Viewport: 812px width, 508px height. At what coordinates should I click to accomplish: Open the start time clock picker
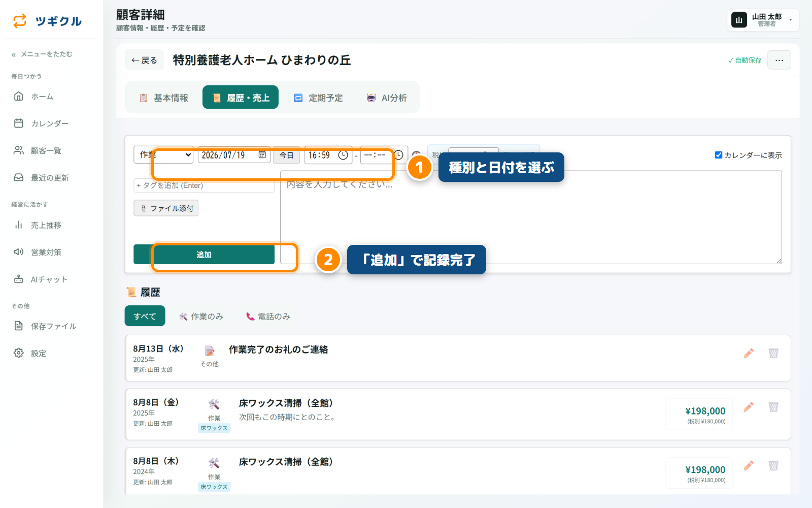pos(343,155)
